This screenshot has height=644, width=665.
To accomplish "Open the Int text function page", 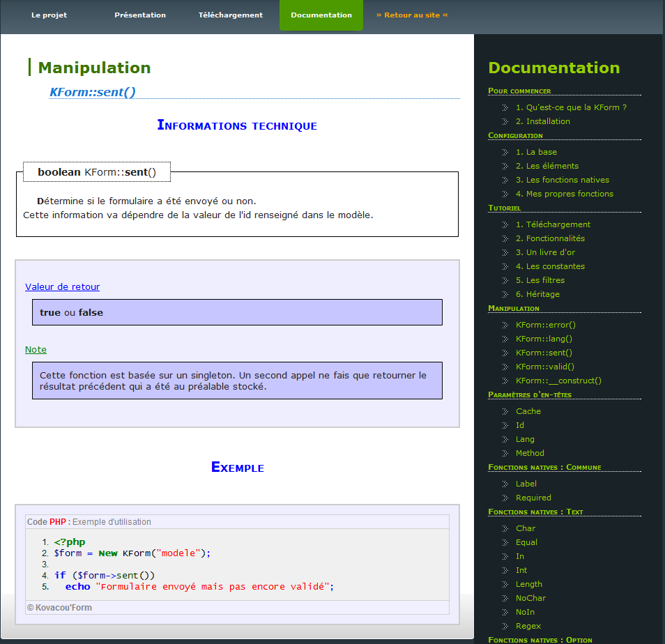I will pyautogui.click(x=521, y=571).
